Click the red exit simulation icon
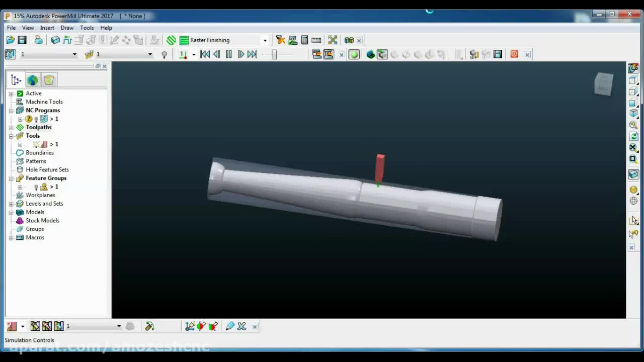The width and height of the screenshot is (644, 362). click(514, 54)
